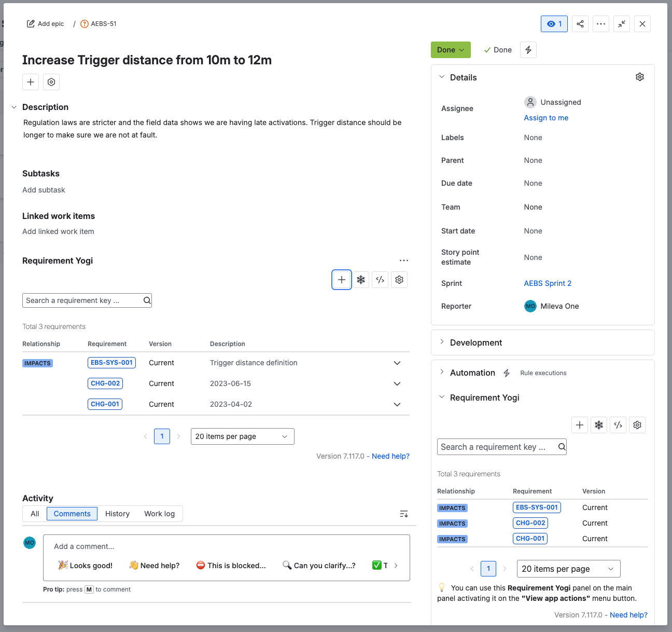Viewport: 672px width, 632px height.
Task: Select page 1 in main pagination
Action: point(162,436)
